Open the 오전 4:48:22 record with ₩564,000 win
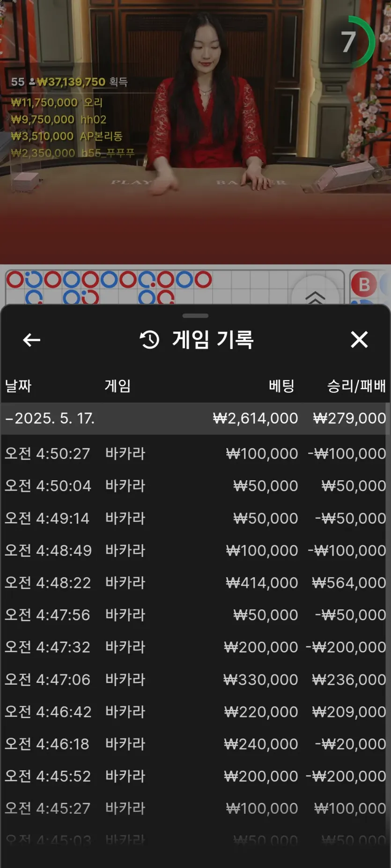Screen dimensions: 391x868 pos(195,582)
